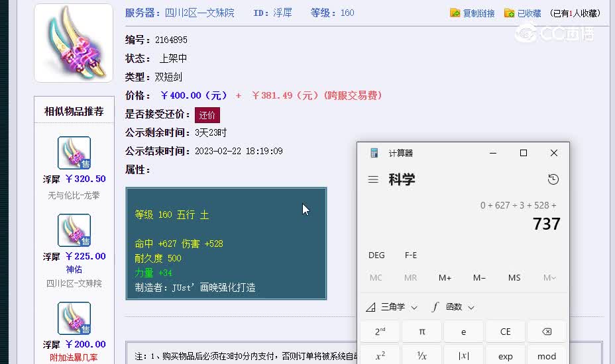Click the 附加法暴几率 text

74,357
